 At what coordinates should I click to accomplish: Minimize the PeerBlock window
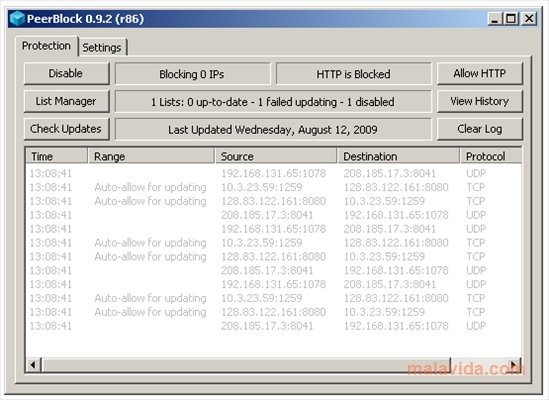coord(495,19)
